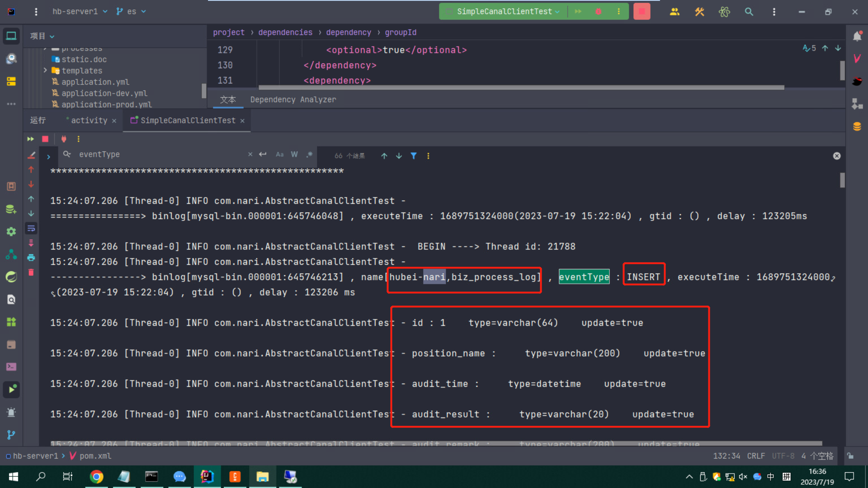Close the activity run tab
868x488 pixels.
pos(114,121)
